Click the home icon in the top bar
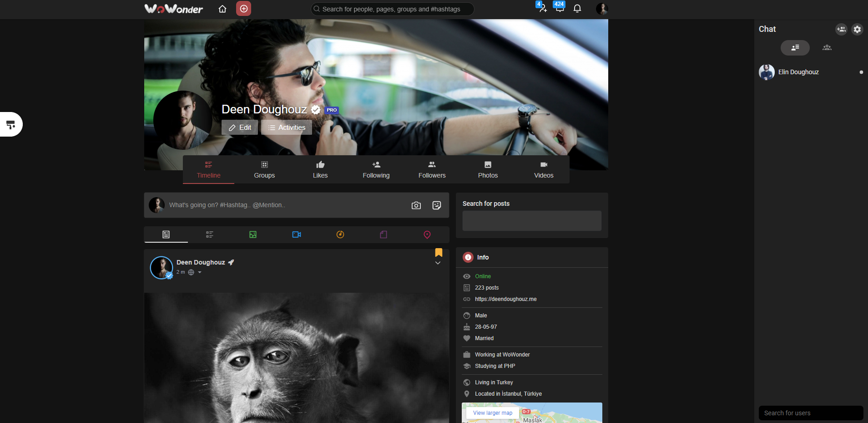This screenshot has width=868, height=423. 222,9
